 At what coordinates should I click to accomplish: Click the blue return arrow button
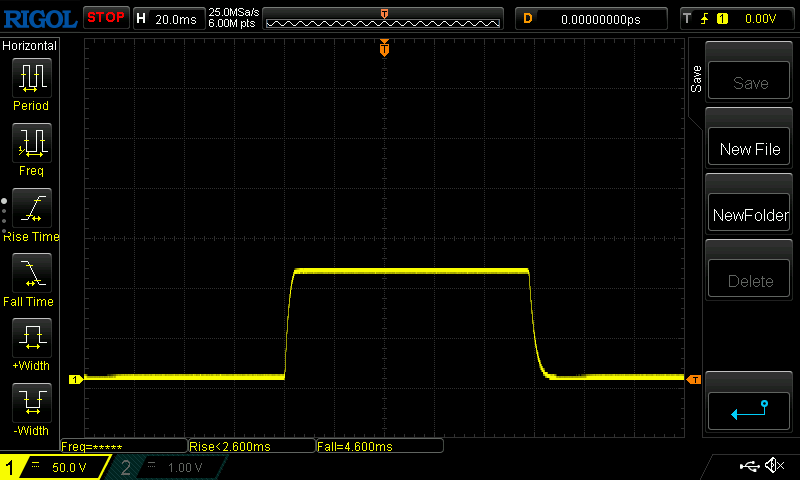pos(748,411)
